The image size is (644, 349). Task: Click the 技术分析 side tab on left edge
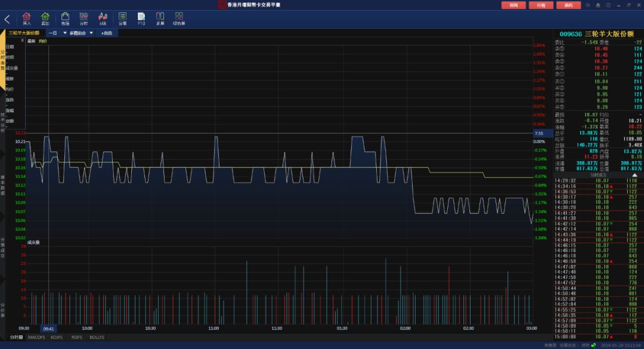(2, 122)
